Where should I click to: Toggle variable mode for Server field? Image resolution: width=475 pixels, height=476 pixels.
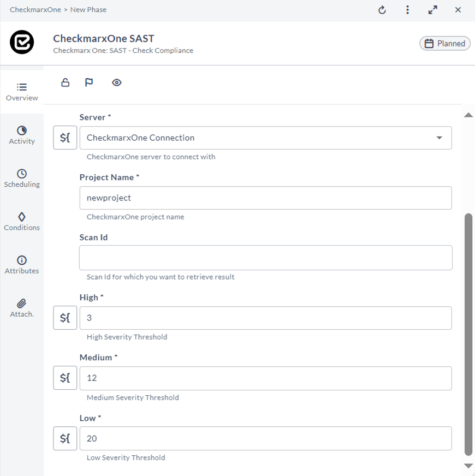[65, 138]
